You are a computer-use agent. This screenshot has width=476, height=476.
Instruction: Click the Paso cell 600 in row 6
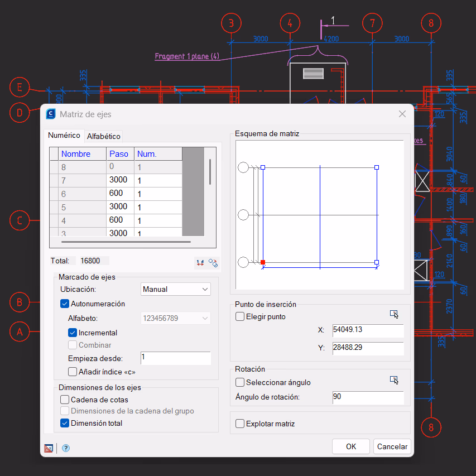[120, 194]
